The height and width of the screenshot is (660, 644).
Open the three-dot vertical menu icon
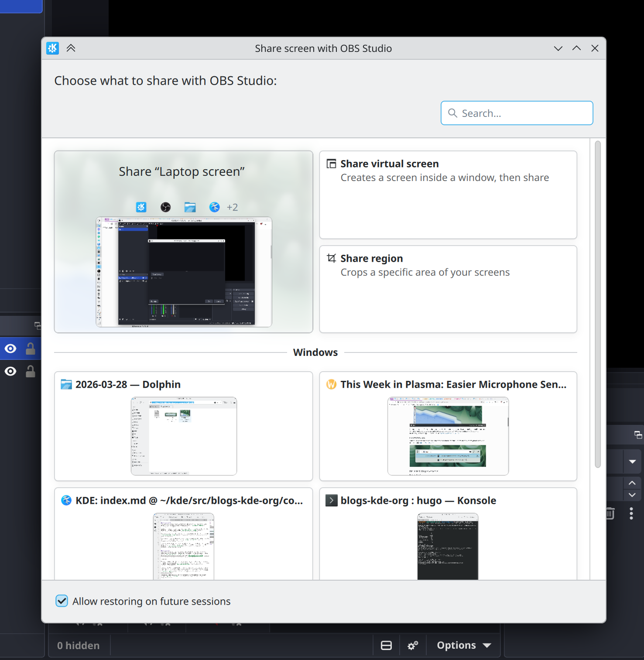click(x=631, y=513)
